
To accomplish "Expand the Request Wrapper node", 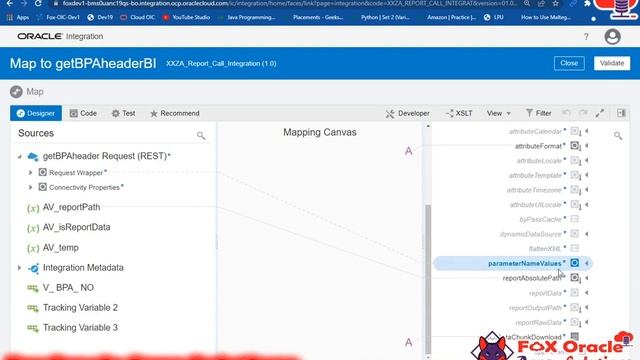I will (x=31, y=173).
